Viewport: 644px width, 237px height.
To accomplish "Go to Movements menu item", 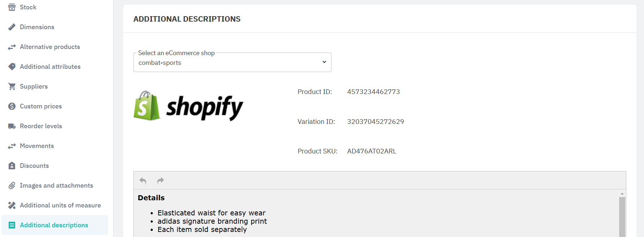I will tap(37, 146).
